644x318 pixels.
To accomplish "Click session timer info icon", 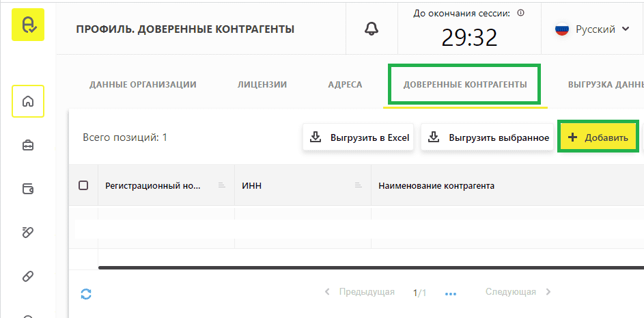I will tap(521, 13).
